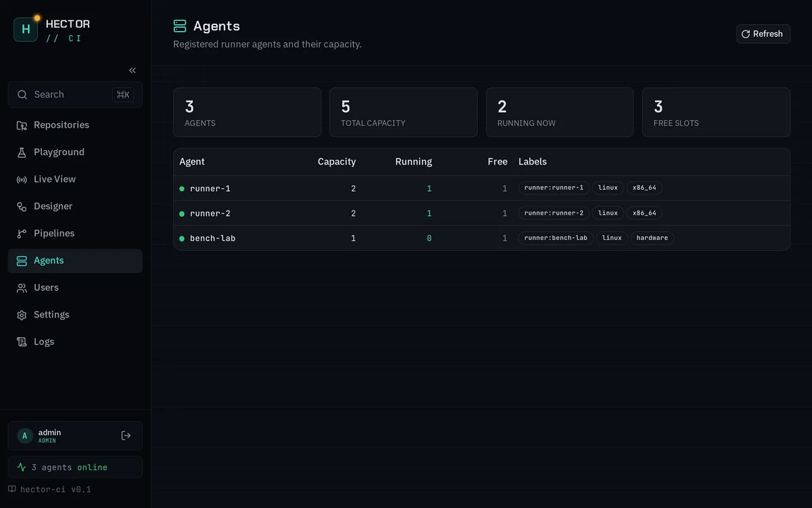Click the Designer shapes icon
This screenshot has height=508, width=812.
pos(22,207)
